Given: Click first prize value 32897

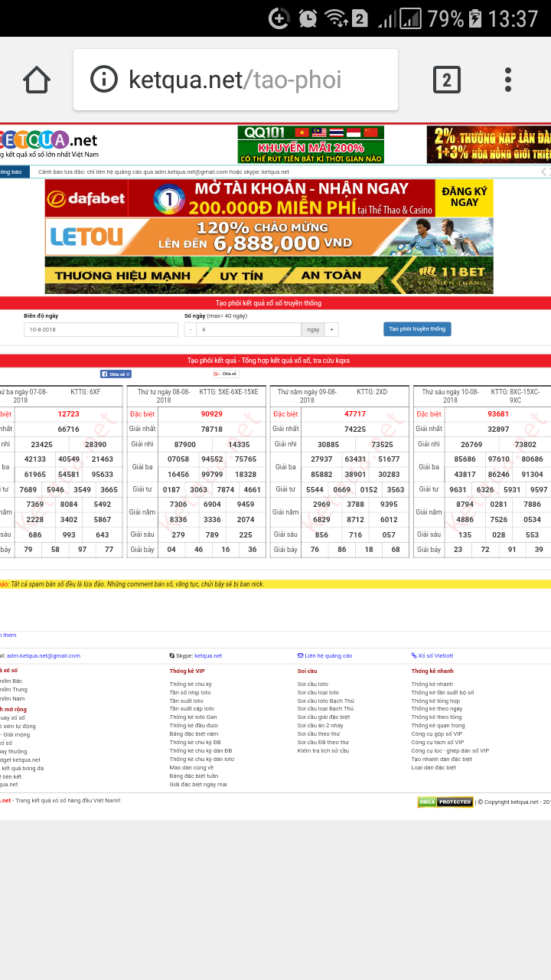Looking at the screenshot, I should pos(498,430).
